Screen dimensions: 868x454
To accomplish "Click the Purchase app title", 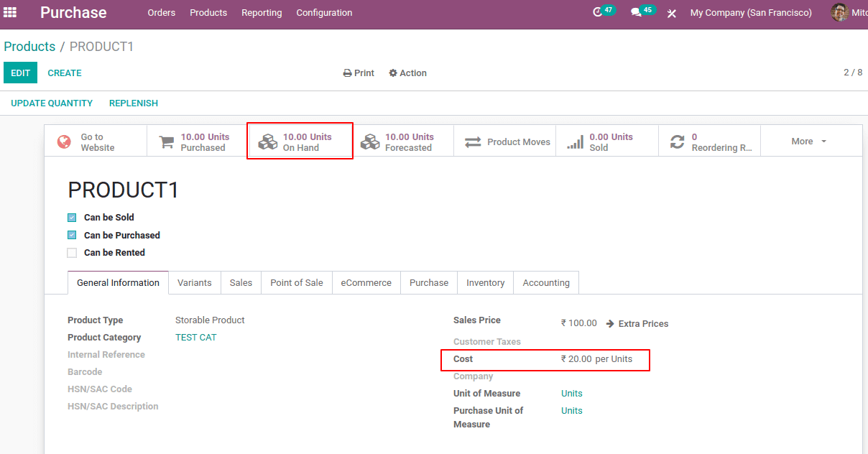I will [73, 13].
